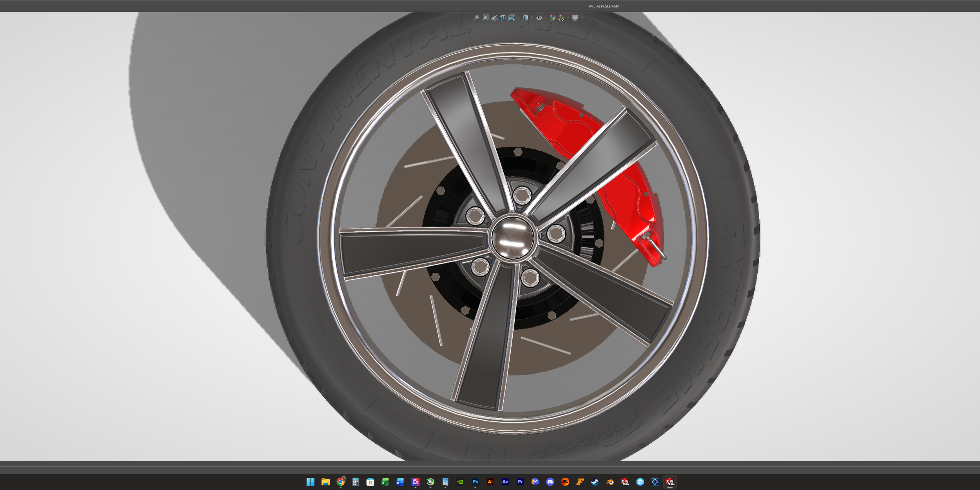The height and width of the screenshot is (490, 980).
Task: Open the NVIDIA app taskbar icon
Action: click(460, 482)
